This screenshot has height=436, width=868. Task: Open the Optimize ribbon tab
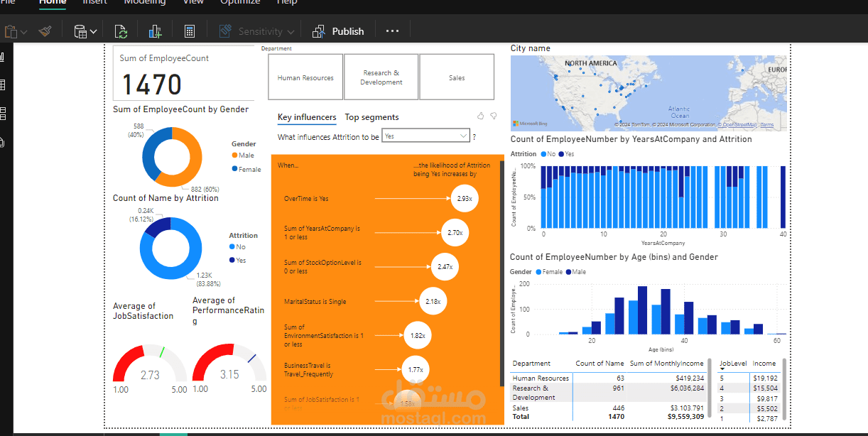tap(240, 3)
